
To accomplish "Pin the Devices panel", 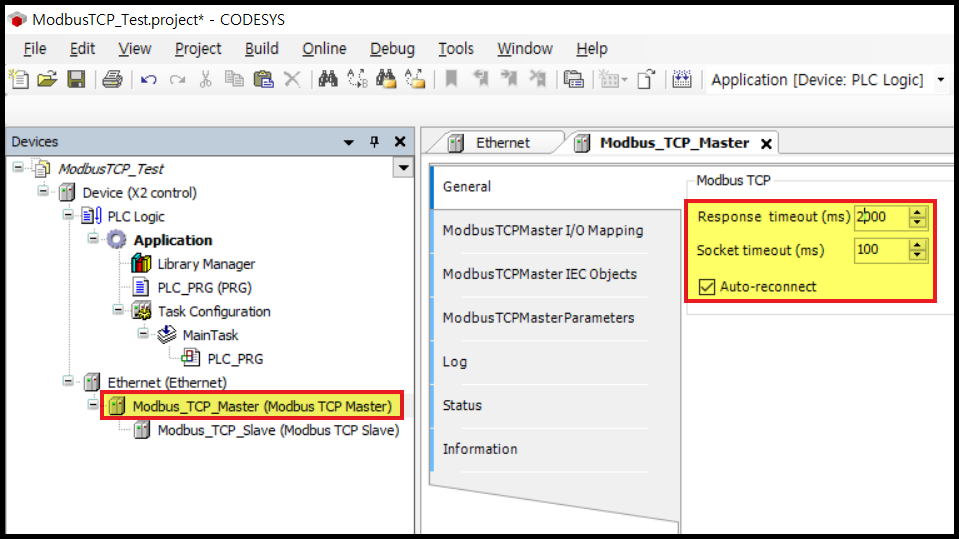I will pos(374,142).
